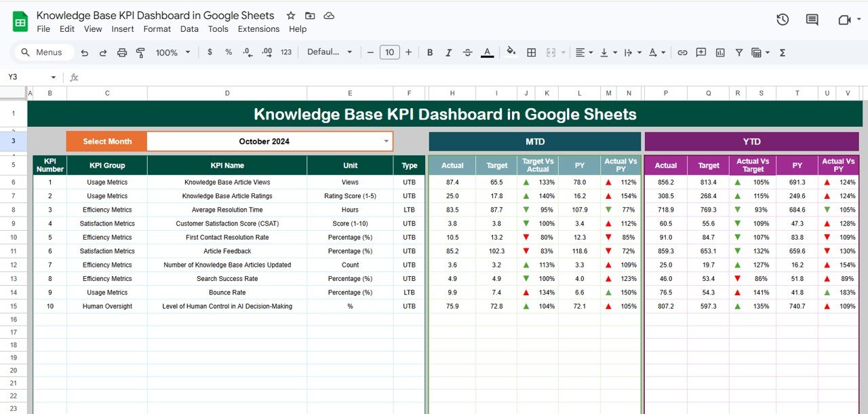Image resolution: width=868 pixels, height=414 pixels.
Task: Insert a comment from the toolbar
Action: tap(701, 52)
